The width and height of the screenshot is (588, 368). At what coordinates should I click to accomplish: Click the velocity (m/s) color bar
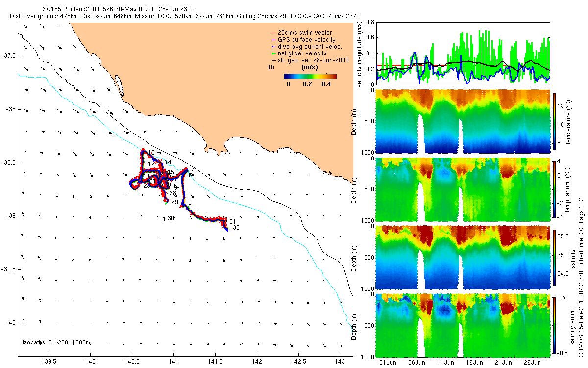tap(310, 76)
